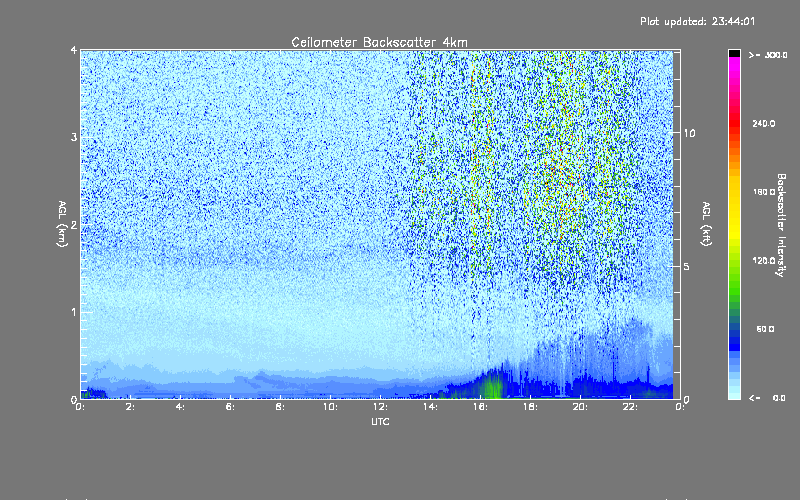800x500 pixels.
Task: Click the '>= 300.0' colorbar maximum label
Action: click(768, 55)
